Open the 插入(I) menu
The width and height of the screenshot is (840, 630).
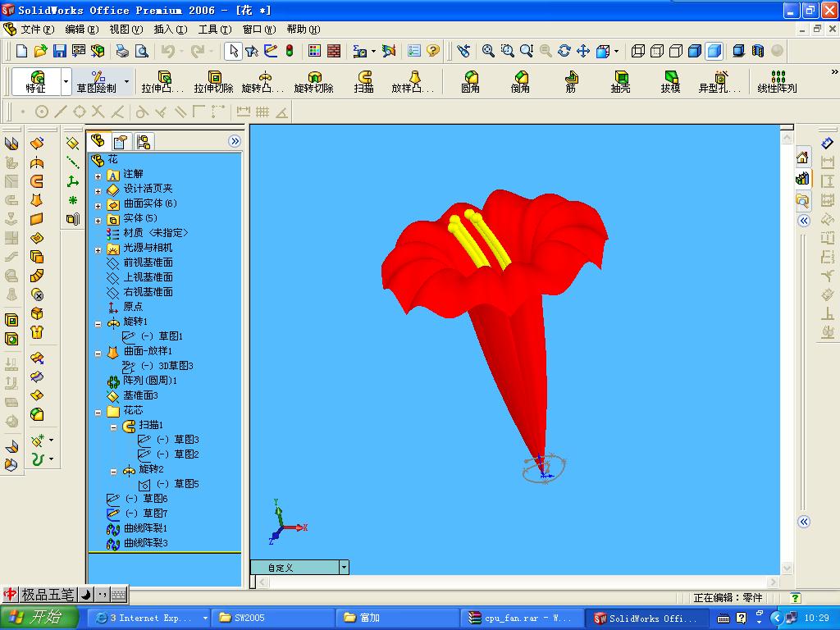click(x=171, y=30)
